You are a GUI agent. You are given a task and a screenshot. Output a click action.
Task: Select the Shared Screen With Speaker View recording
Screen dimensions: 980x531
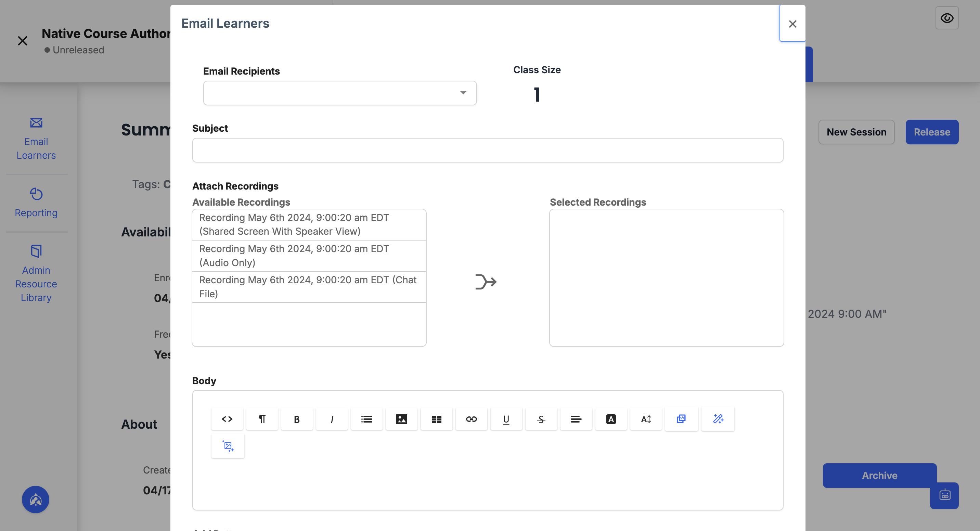(x=309, y=224)
